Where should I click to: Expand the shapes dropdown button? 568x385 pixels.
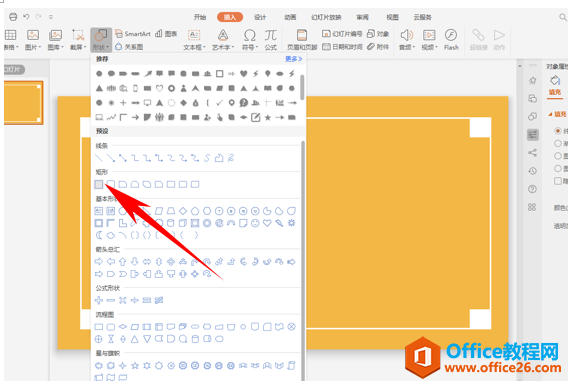point(101,40)
